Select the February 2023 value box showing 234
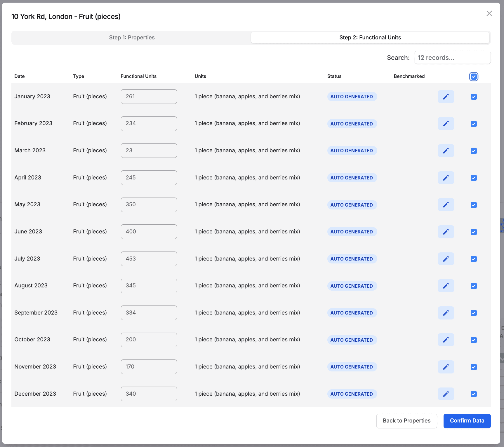Image resolution: width=504 pixels, height=447 pixels. [x=149, y=124]
